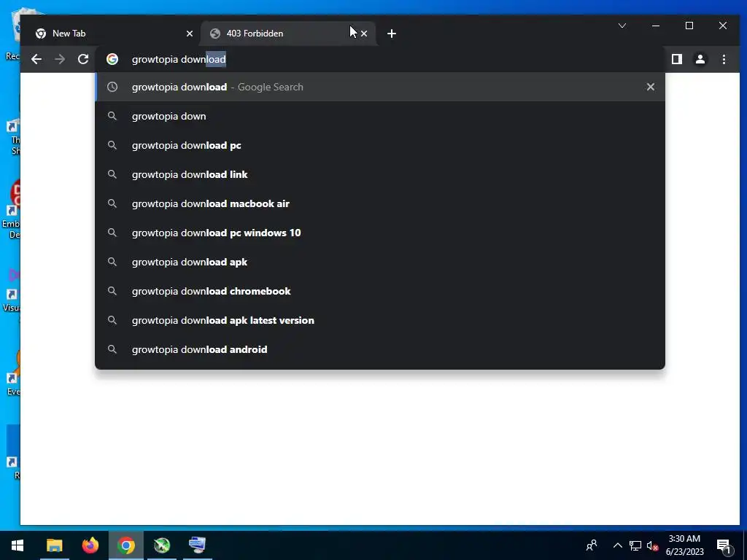Click the muted volume tray icon
Image resolution: width=747 pixels, height=560 pixels.
point(652,545)
